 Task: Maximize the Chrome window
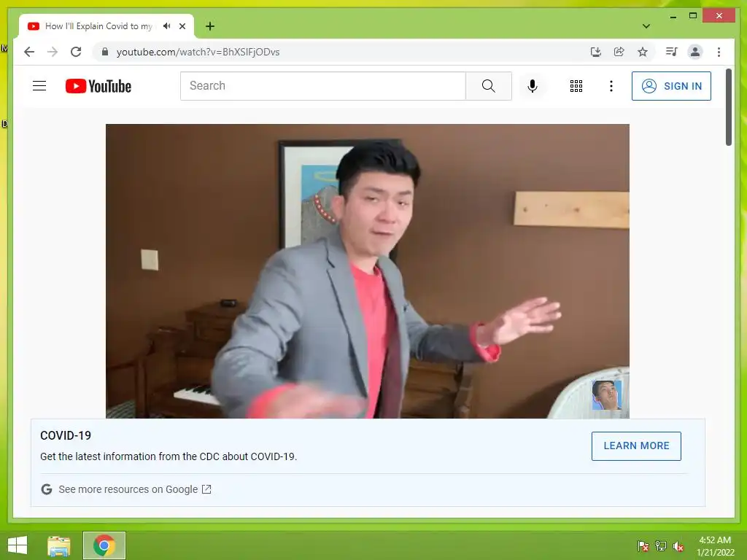point(693,16)
